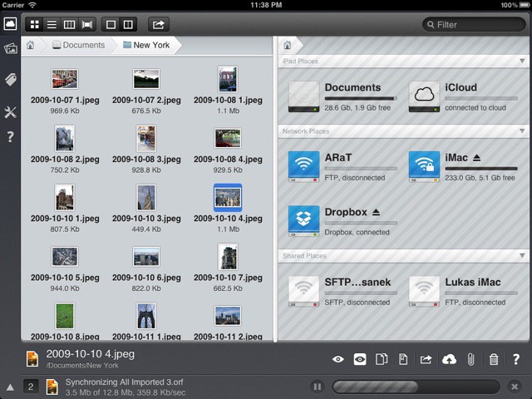The image size is (532, 399).
Task: Select thumbnail 2009-10-08 3.jpeg
Action: [x=146, y=138]
